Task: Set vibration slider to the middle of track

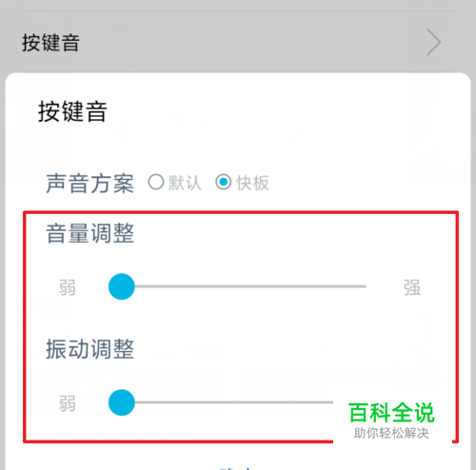Action: (x=244, y=402)
